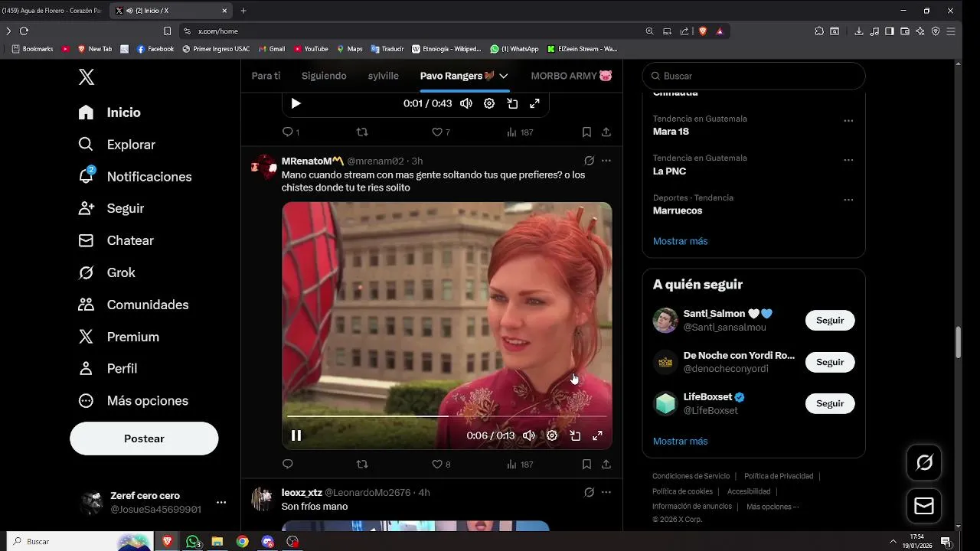This screenshot has width=980, height=551.
Task: Open Grok explain icon on leoxz_xtz's post
Action: (589, 492)
